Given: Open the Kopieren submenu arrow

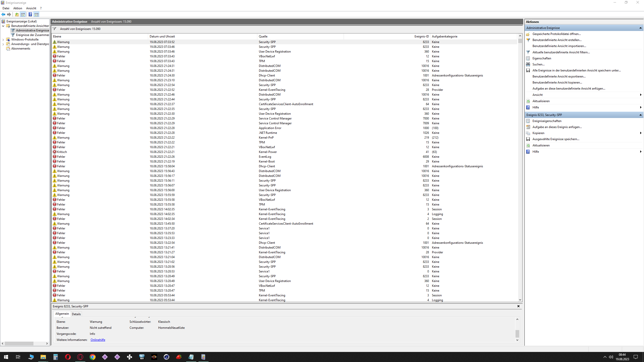Looking at the screenshot, I should (x=640, y=133).
